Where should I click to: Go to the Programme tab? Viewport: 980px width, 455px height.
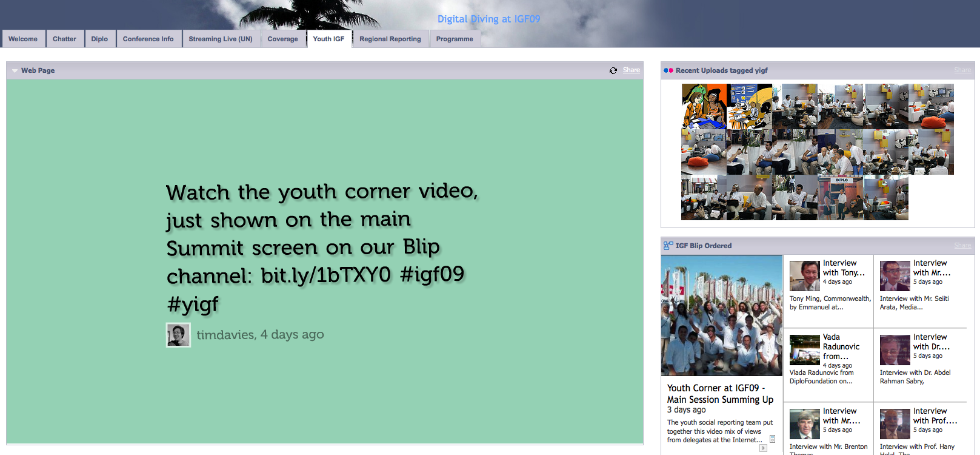coord(455,39)
